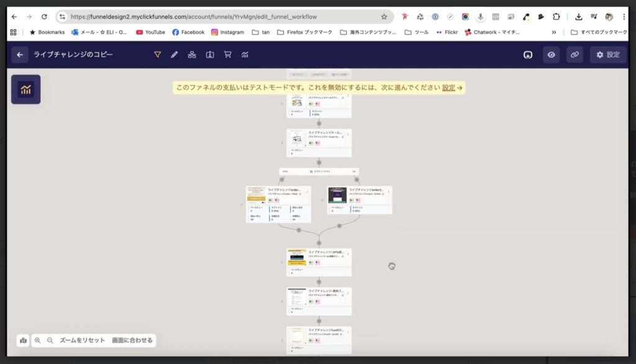Click the back arrow next to ライブチャレンジのコピー
The width and height of the screenshot is (636, 364).
[19, 55]
